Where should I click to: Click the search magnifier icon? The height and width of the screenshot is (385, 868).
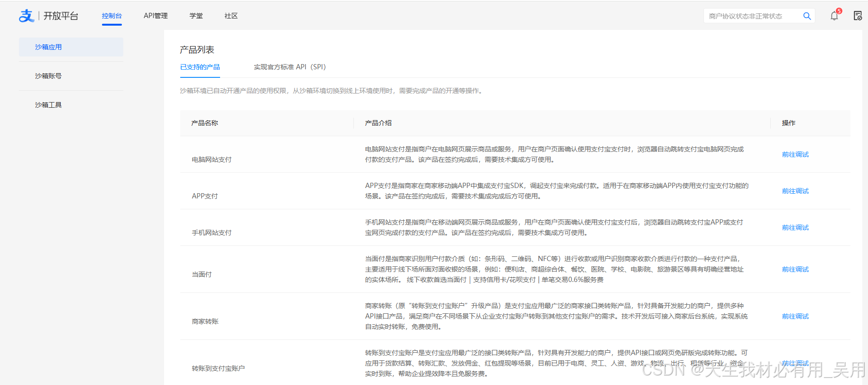tap(807, 16)
